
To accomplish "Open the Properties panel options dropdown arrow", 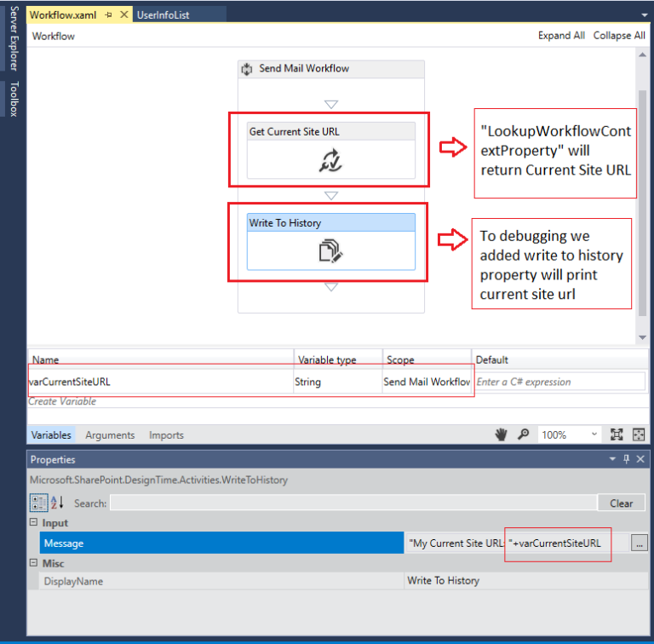I will click(612, 459).
